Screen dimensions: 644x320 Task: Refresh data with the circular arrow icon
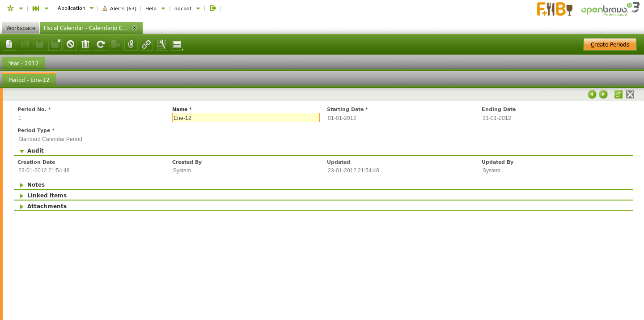coord(101,44)
